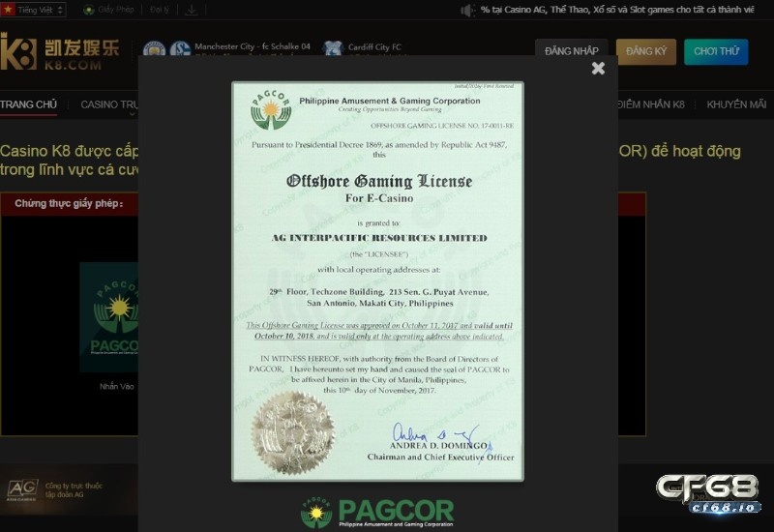Click the scrolling announcement text

tap(617, 10)
